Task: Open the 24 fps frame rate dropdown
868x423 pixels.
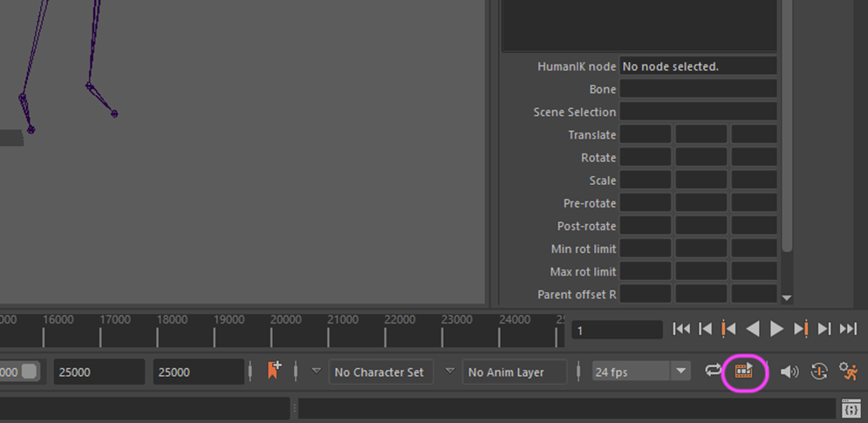Action: pos(680,372)
